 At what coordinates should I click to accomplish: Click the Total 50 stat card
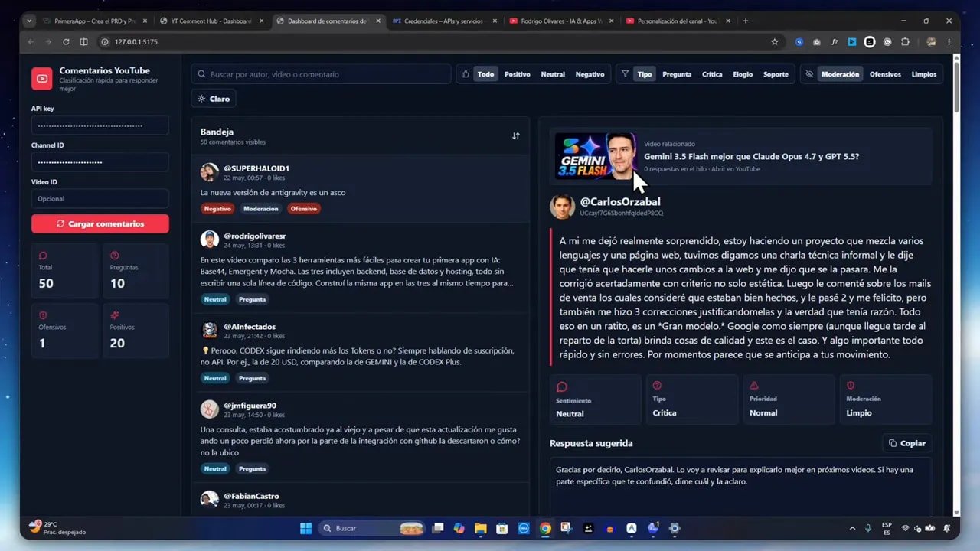click(64, 271)
